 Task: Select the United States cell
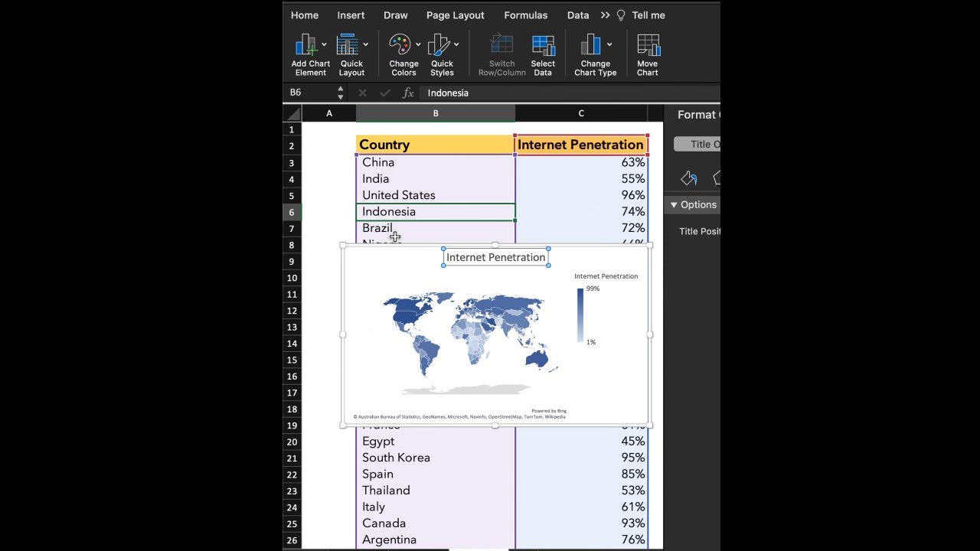[436, 195]
